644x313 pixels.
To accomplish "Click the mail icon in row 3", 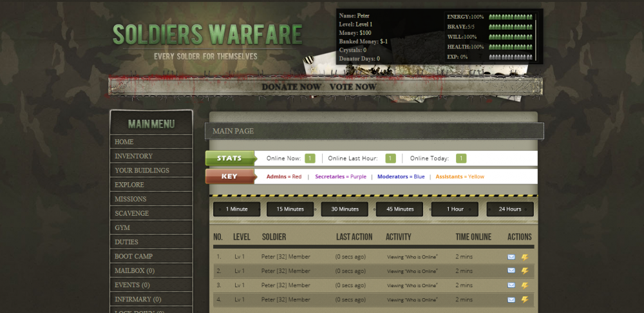I will (x=511, y=285).
